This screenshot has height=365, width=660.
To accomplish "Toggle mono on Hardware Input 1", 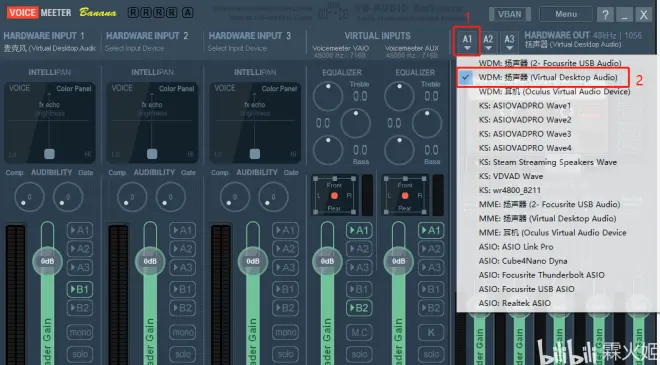I will (80, 333).
